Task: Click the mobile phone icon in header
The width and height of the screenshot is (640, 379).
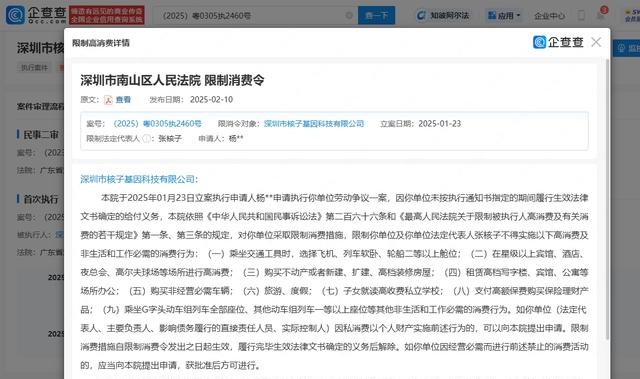Action: coord(581,16)
